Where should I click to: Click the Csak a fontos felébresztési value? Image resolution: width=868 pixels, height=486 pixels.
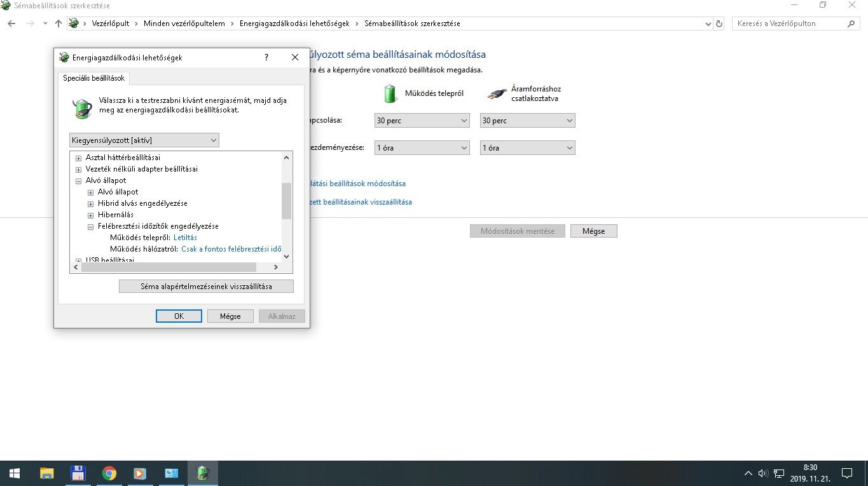click(231, 249)
